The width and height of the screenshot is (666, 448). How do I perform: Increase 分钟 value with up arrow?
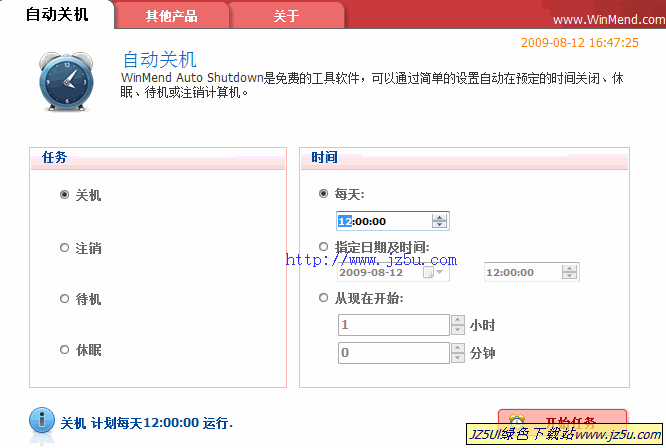pyautogui.click(x=457, y=348)
